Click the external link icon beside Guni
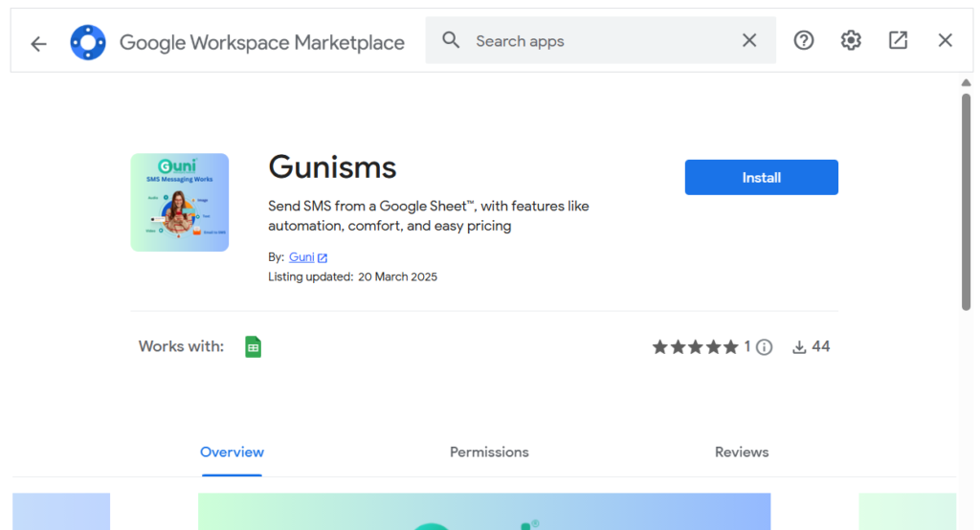The width and height of the screenshot is (980, 530). tap(323, 257)
